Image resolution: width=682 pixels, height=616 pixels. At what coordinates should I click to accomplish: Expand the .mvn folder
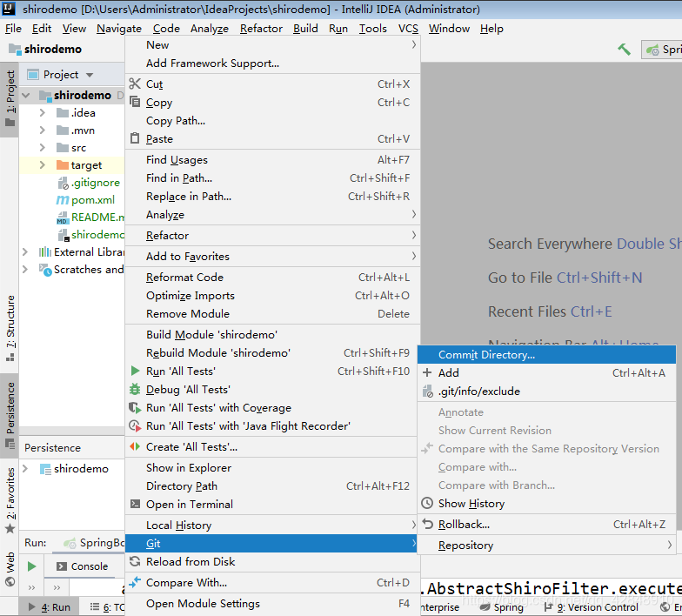[x=42, y=131]
